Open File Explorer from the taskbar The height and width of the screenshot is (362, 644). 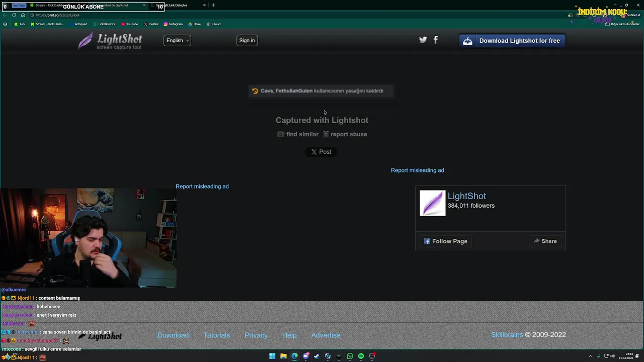(283, 356)
